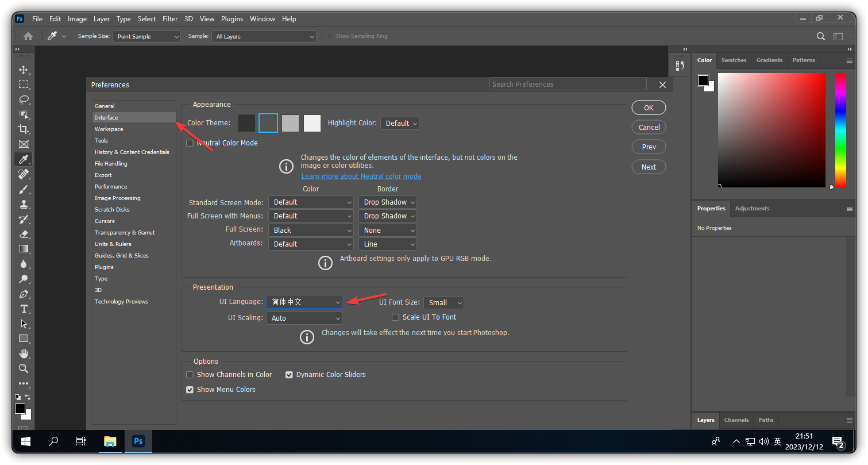The width and height of the screenshot is (868, 465).
Task: Open the UI Scaling dropdown
Action: 304,318
